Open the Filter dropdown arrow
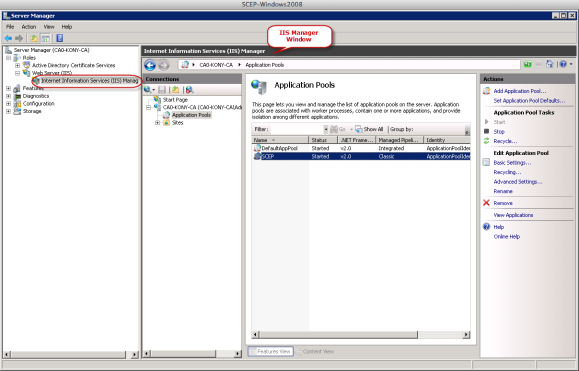The image size is (579, 371). tap(326, 129)
